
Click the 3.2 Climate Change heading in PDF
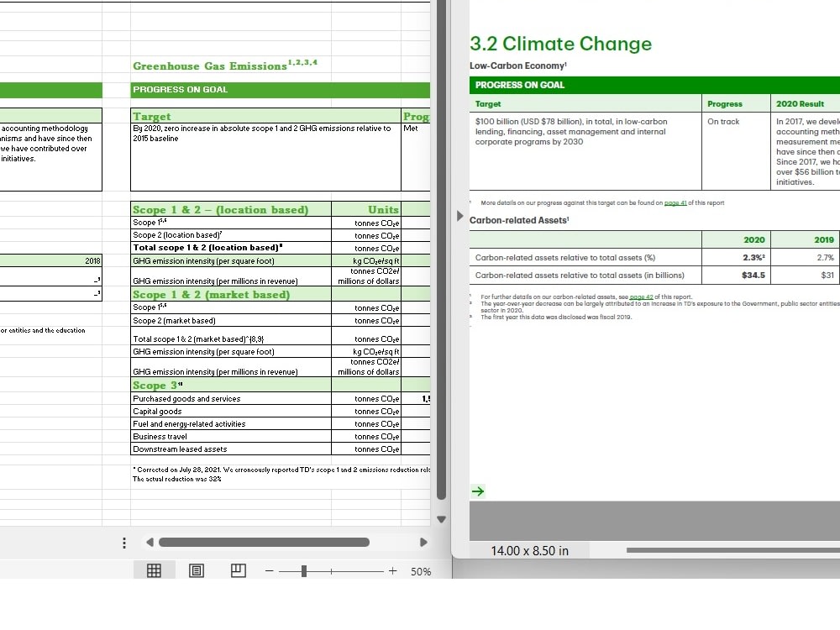(560, 44)
